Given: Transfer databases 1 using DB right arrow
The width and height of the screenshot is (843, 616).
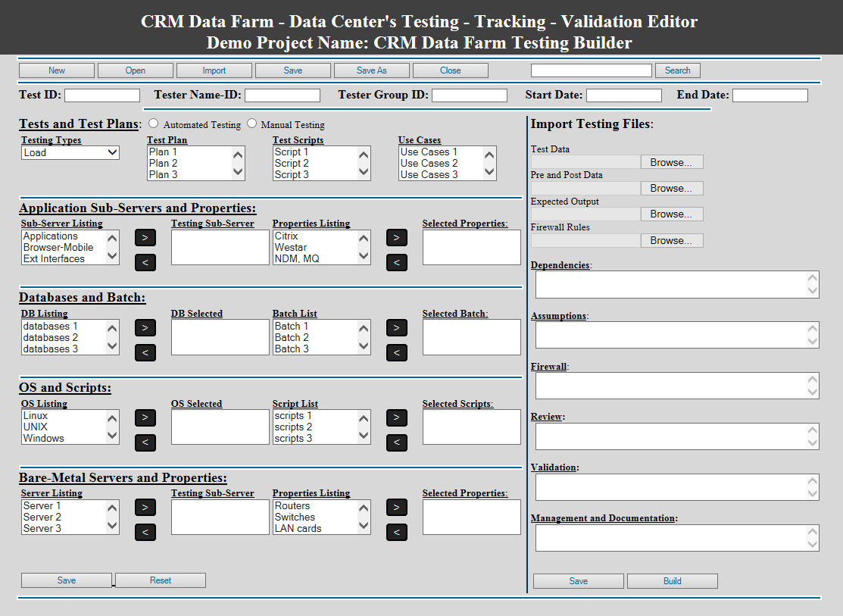Looking at the screenshot, I should click(x=145, y=327).
